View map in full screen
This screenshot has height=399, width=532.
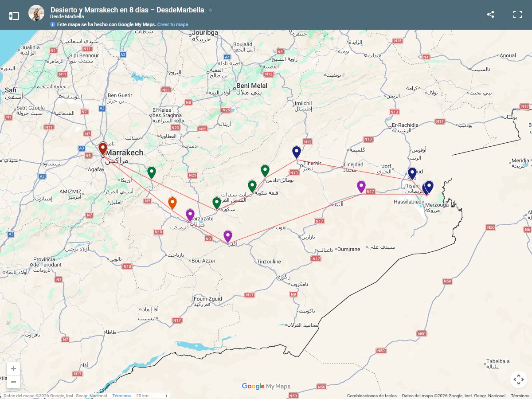pos(517,14)
